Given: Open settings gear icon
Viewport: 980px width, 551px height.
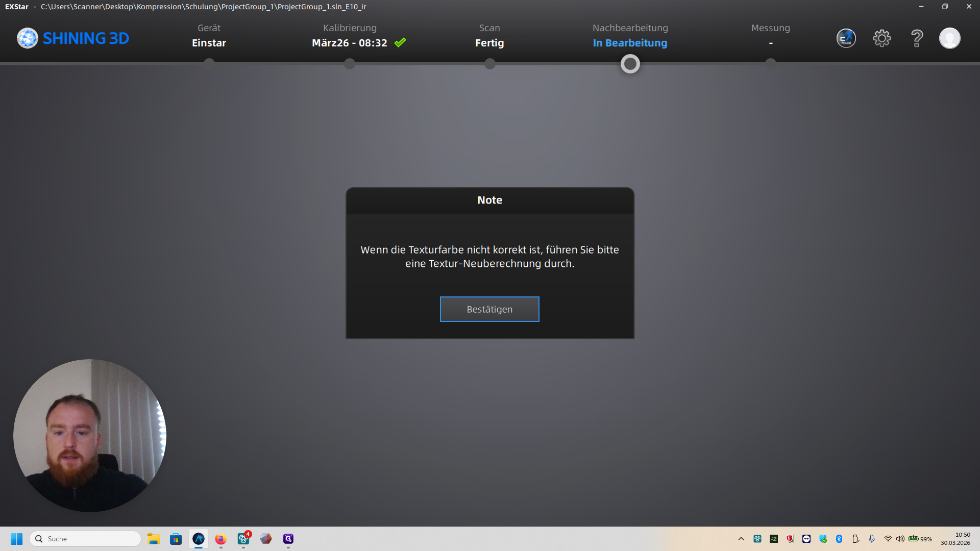Looking at the screenshot, I should [881, 38].
